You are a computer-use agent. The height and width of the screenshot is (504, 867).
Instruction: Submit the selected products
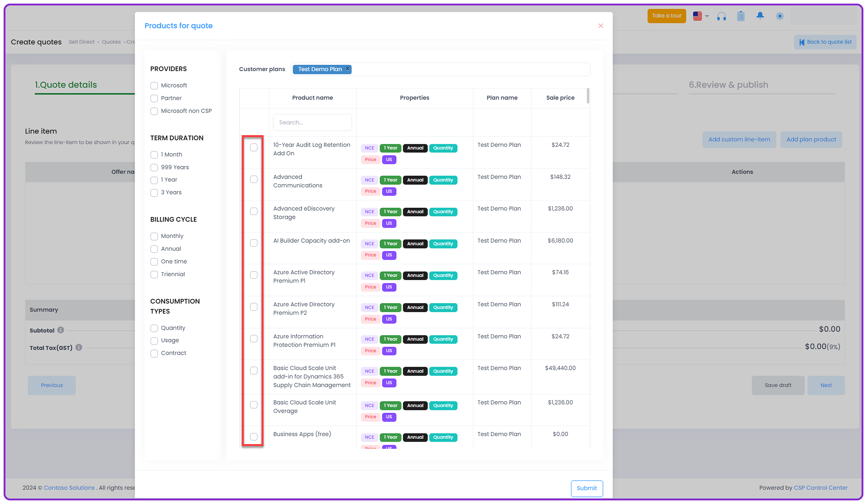pyautogui.click(x=587, y=488)
